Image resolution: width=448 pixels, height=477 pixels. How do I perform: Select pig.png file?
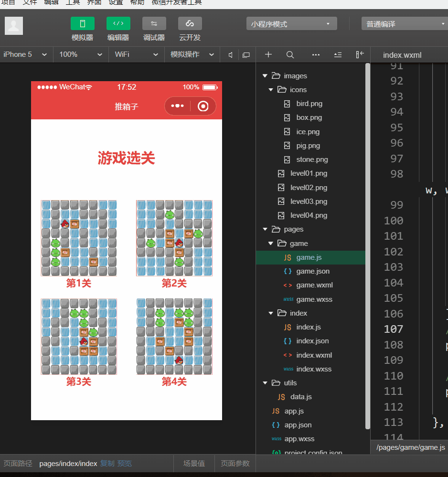coord(308,146)
